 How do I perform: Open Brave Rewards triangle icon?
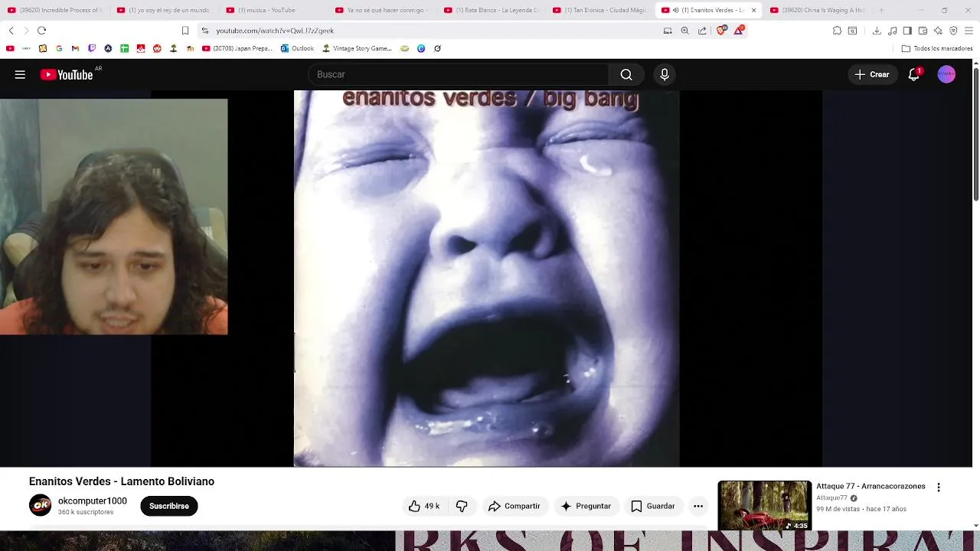pos(738,31)
